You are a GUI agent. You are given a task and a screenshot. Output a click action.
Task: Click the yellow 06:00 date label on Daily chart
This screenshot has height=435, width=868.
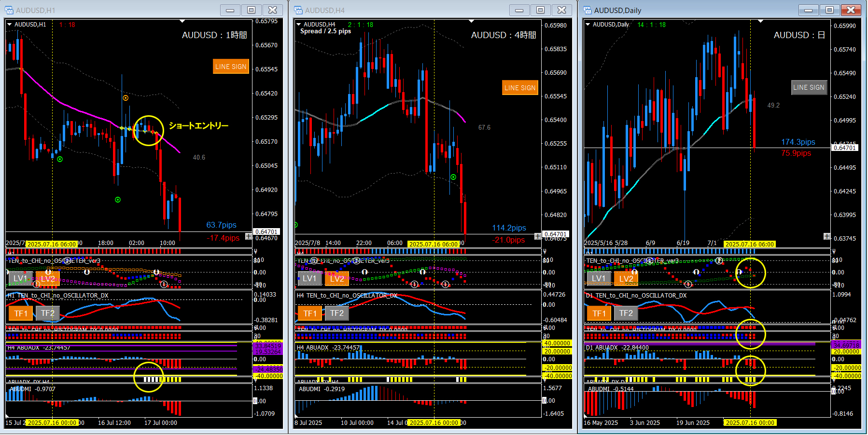750,245
